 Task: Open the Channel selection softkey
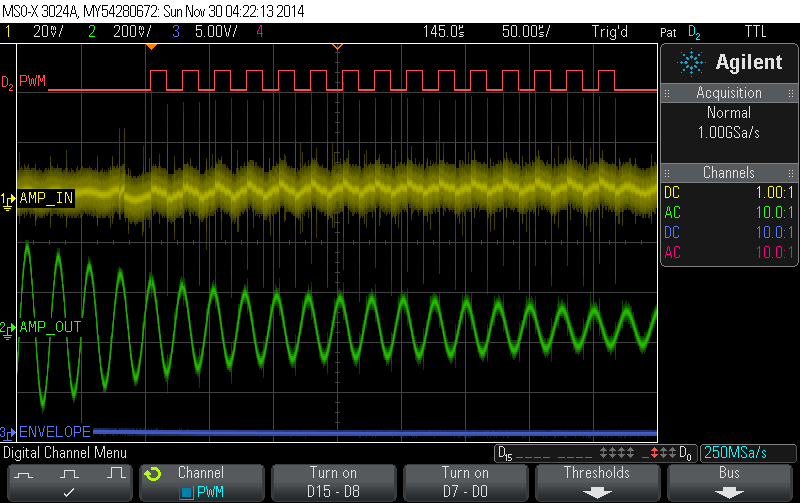click(x=200, y=481)
